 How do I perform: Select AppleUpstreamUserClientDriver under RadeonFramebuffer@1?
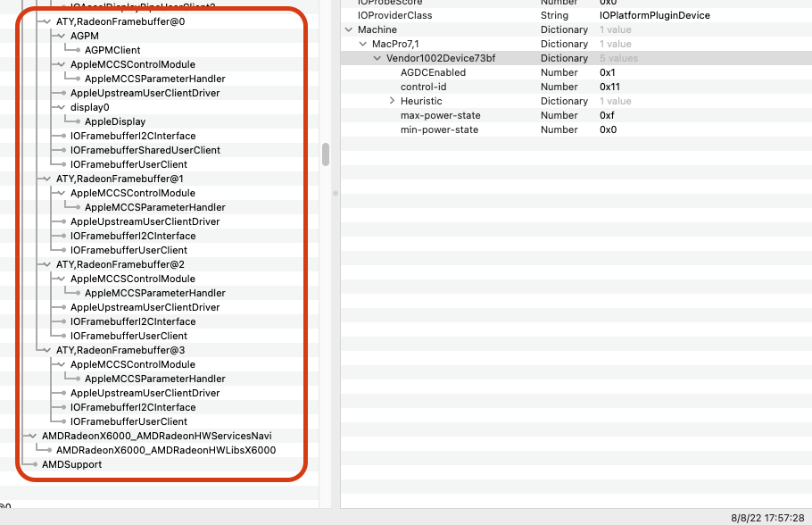point(145,221)
